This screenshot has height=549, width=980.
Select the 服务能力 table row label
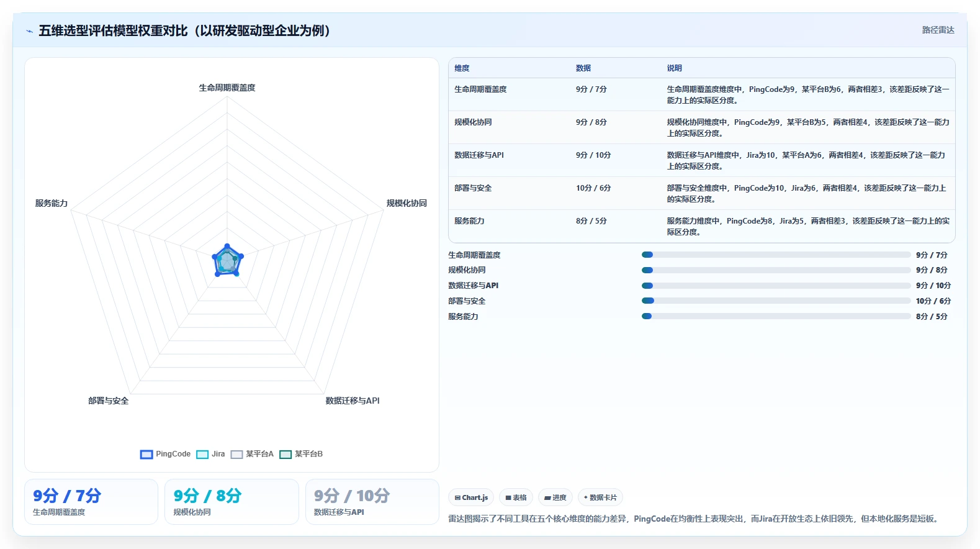pyautogui.click(x=469, y=221)
